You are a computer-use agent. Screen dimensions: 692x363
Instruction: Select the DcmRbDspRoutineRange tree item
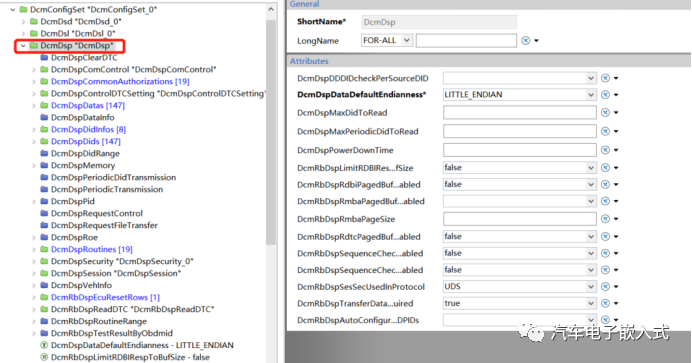[99, 322]
